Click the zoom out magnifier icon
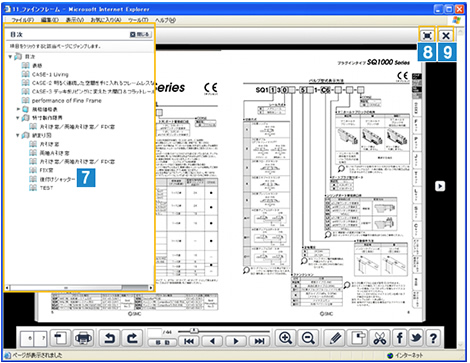 (308, 338)
